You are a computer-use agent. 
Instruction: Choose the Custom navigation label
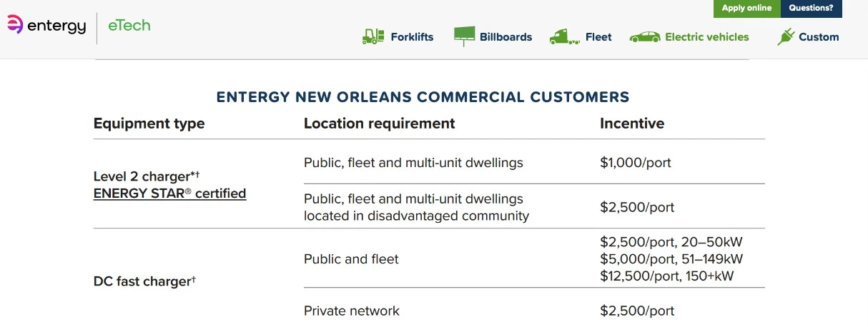[819, 37]
